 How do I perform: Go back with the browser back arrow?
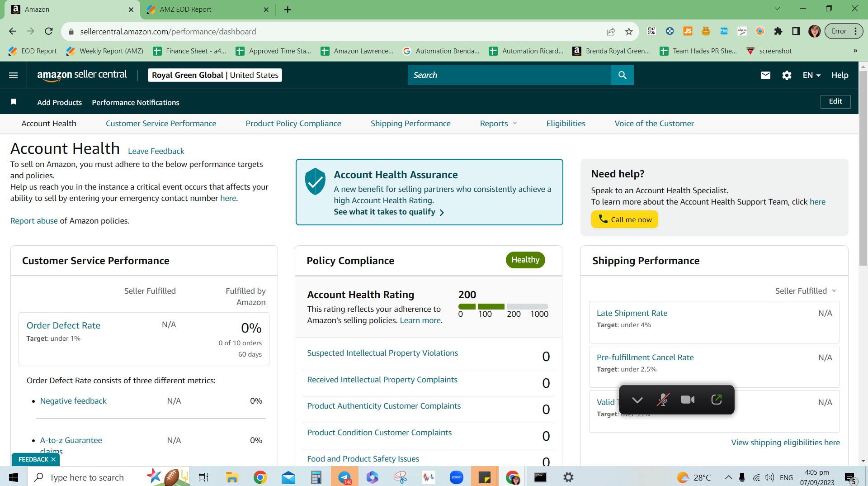pos(13,31)
